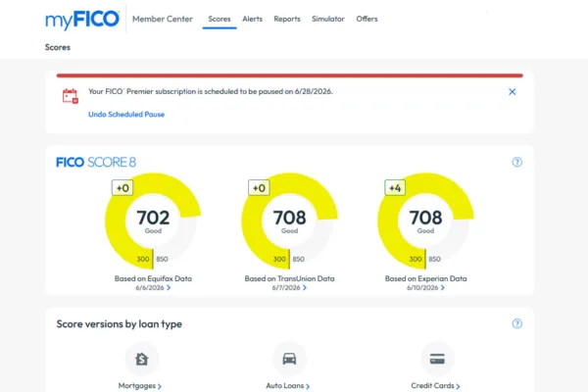Open help for Score versions by loan type
Image resolution: width=588 pixels, height=392 pixels.
517,323
